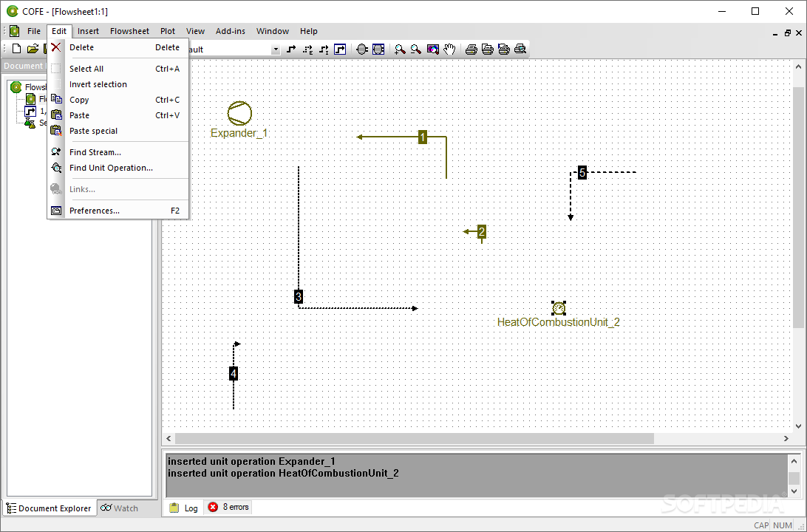Click the flowsheet horizontal scrollbar thumb

point(415,438)
